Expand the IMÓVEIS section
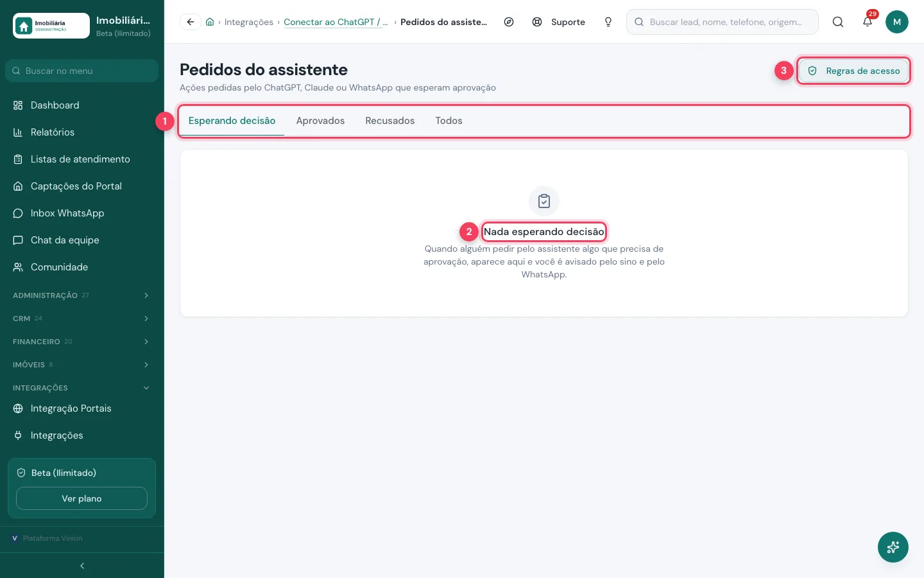Viewport: 924px width, 578px height. click(81, 365)
